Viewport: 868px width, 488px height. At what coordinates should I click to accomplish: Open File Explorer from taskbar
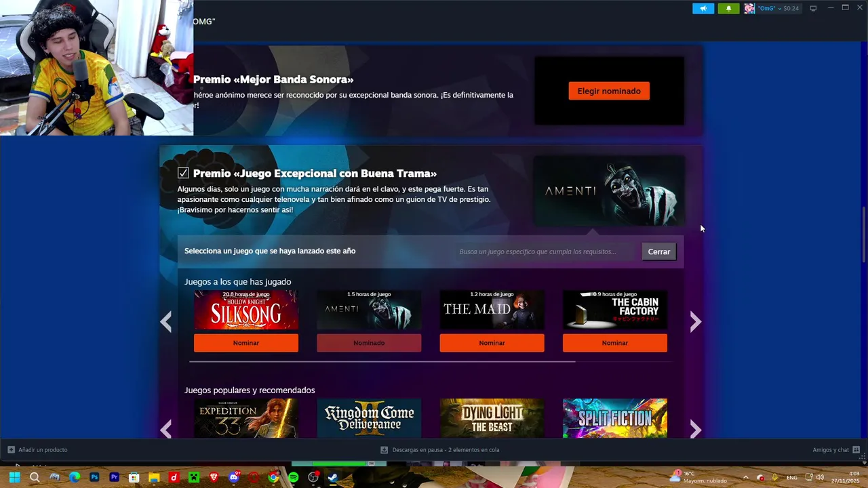click(x=154, y=477)
